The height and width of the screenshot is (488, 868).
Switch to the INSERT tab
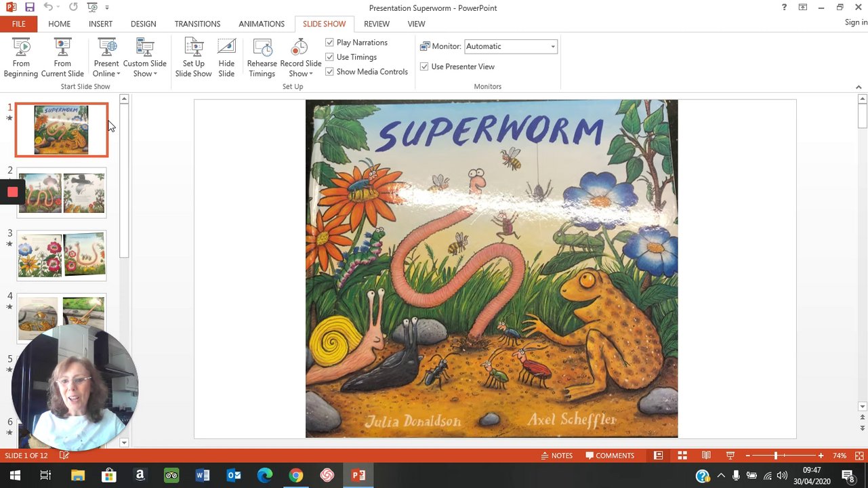coord(100,24)
